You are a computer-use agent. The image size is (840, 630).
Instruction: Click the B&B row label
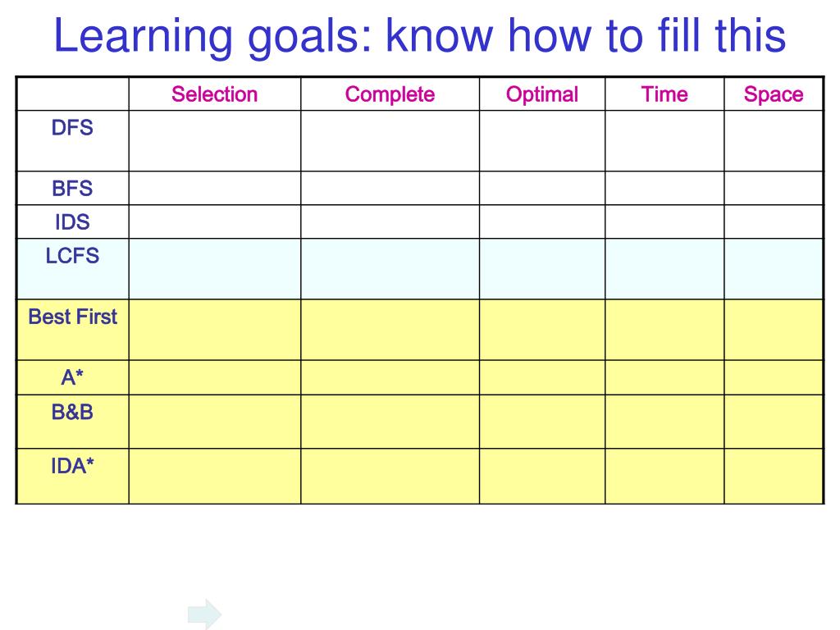coord(72,412)
